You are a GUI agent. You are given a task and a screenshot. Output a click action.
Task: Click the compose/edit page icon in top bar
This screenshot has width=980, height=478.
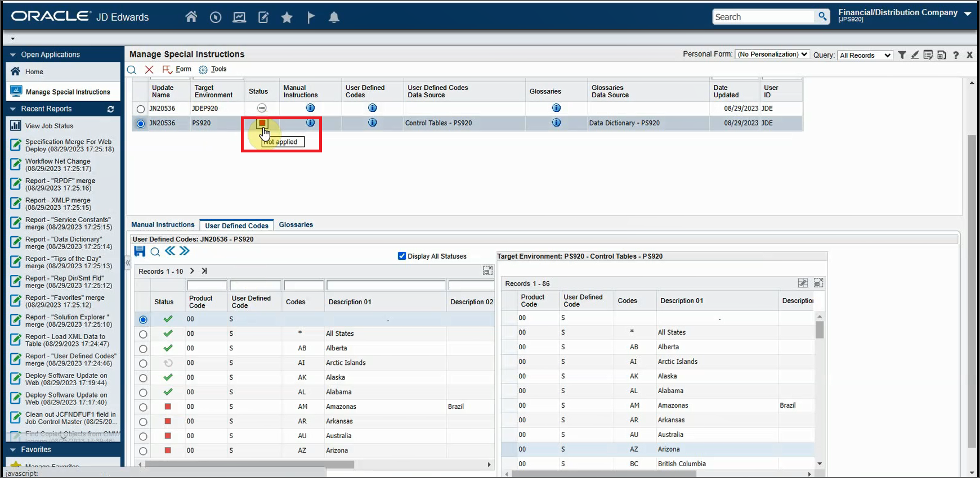point(263,17)
